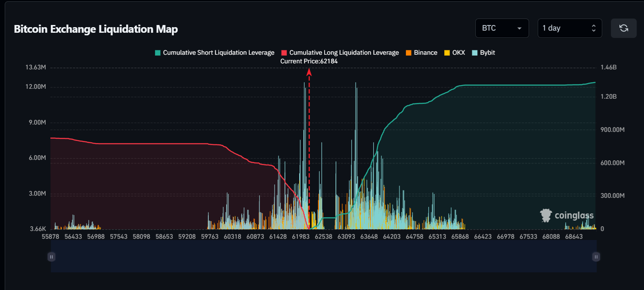Screen dimensions: 644x290
Task: Open the 1 day timeframe dropdown
Action: (564, 28)
